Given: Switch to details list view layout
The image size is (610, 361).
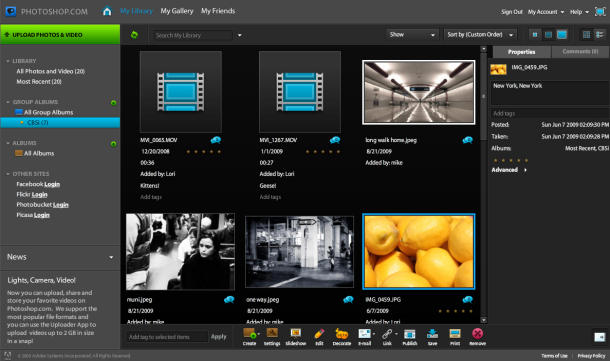Looking at the screenshot, I should click(x=599, y=35).
